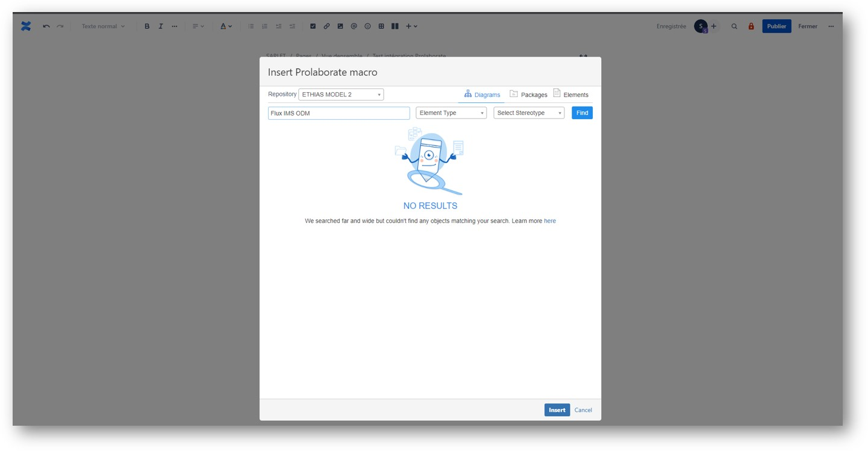Open find and replace search icon
Viewport: 868px width, 451px height.
734,26
